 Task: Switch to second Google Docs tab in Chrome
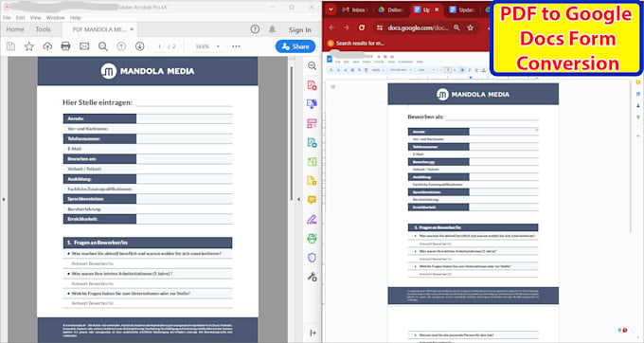point(462,9)
